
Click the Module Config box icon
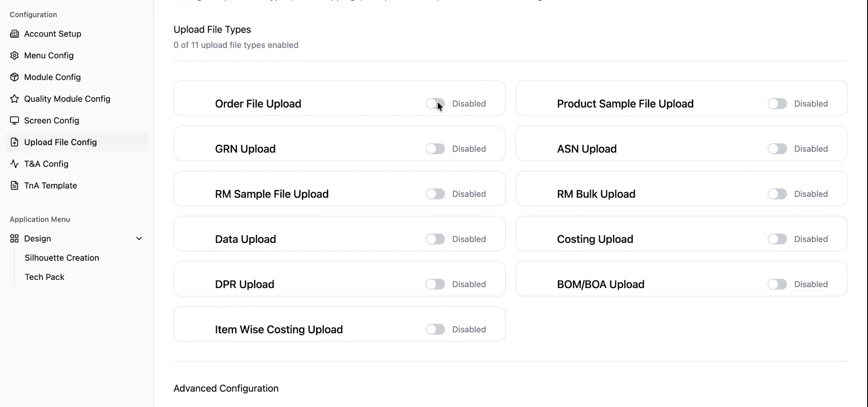14,77
